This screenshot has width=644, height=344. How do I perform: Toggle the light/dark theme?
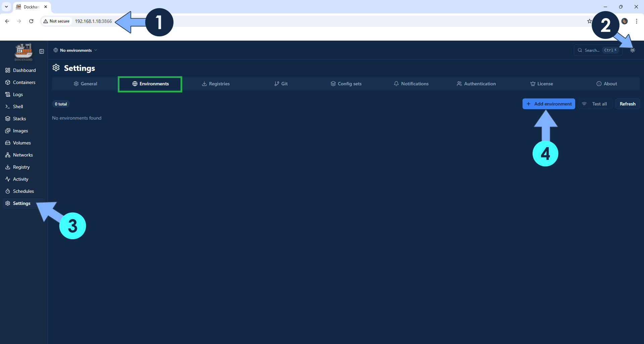coord(633,50)
